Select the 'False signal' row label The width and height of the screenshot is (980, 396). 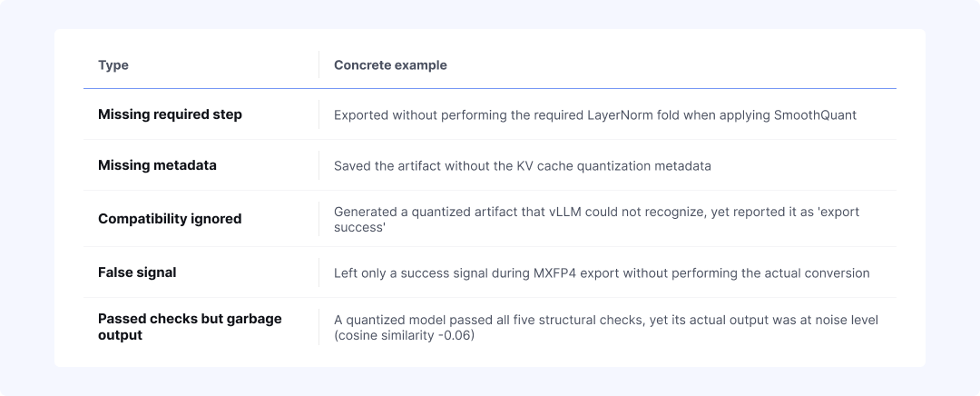pos(137,272)
